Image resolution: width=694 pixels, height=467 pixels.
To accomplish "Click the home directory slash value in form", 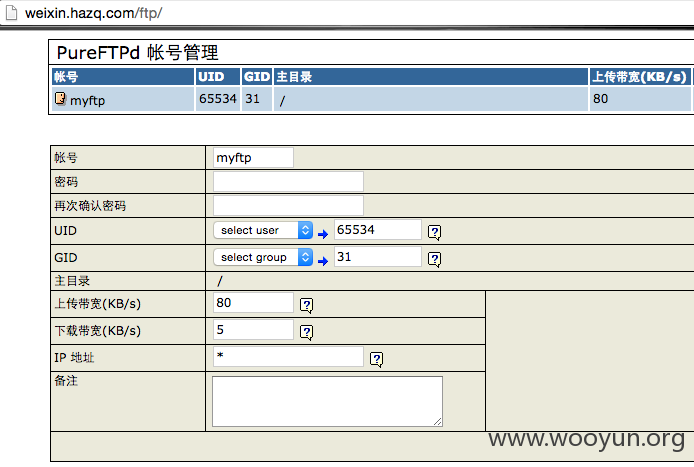I will tap(220, 281).
